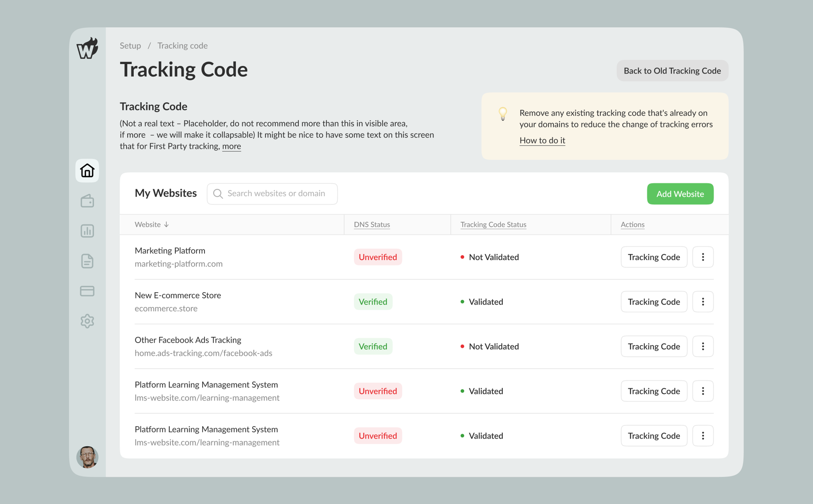
Task: Click the My Websites heading
Action: click(166, 193)
